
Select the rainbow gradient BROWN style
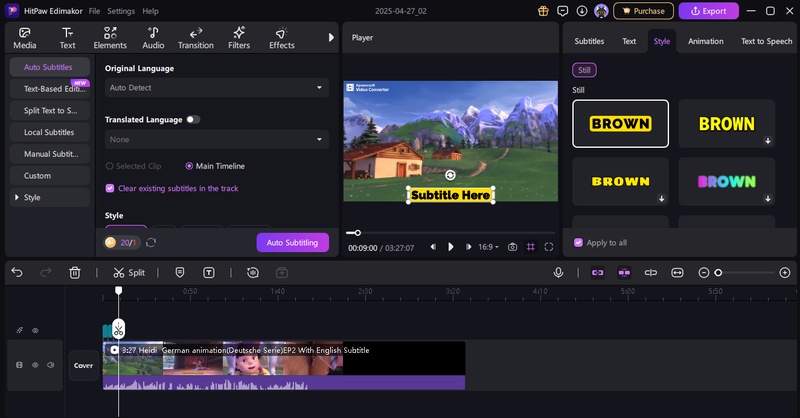[x=727, y=181]
